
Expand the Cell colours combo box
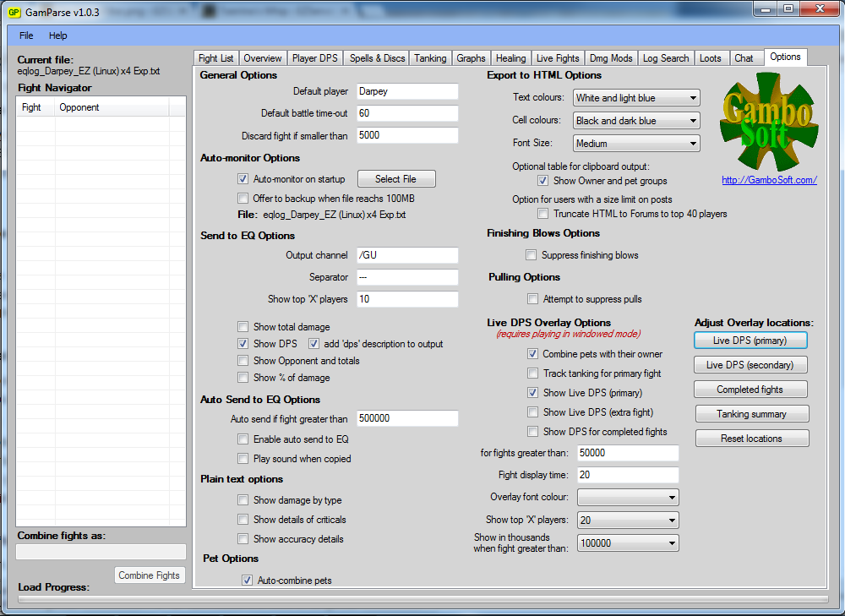[x=636, y=121]
